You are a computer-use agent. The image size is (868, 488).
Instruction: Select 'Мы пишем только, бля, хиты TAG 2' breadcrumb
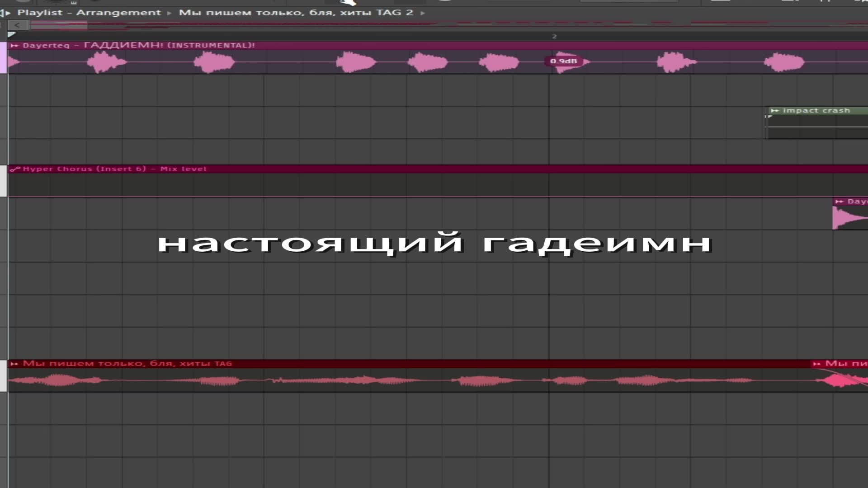(296, 13)
